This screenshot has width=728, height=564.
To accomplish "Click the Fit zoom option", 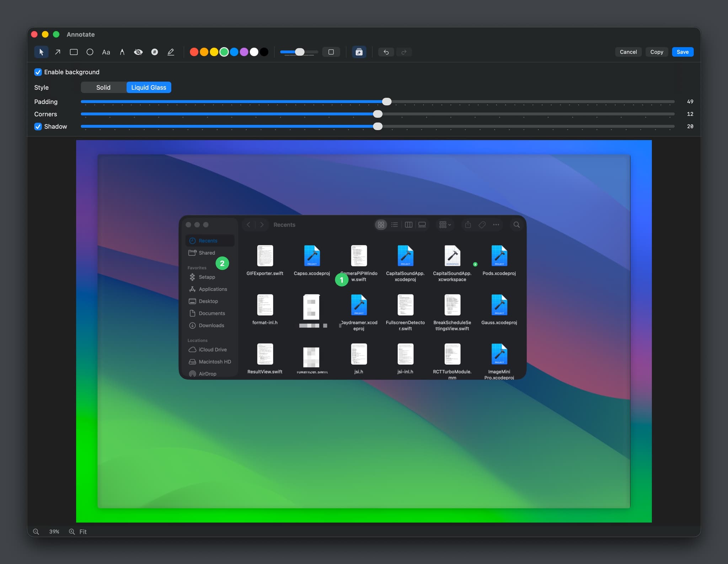I will point(83,532).
